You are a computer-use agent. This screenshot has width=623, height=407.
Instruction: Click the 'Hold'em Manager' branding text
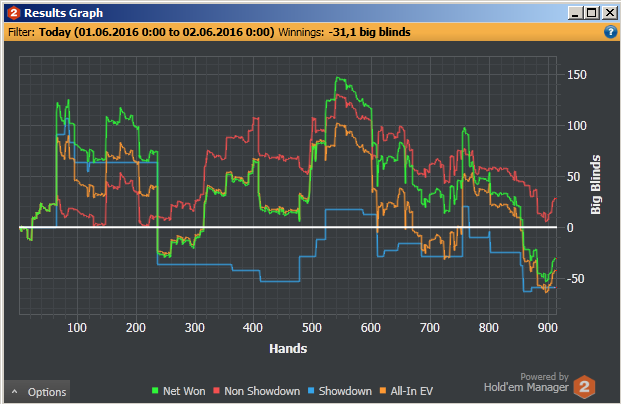526,387
